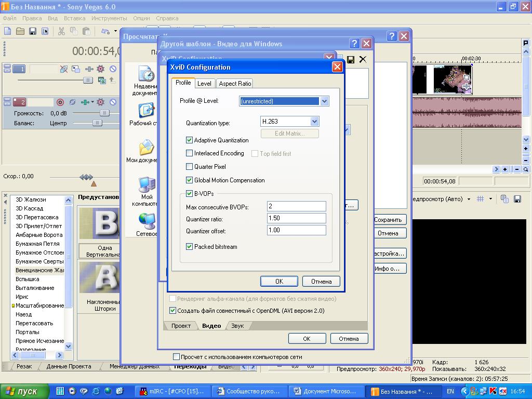The image size is (532, 399).
Task: Click the delete template X icon
Action: click(363, 59)
